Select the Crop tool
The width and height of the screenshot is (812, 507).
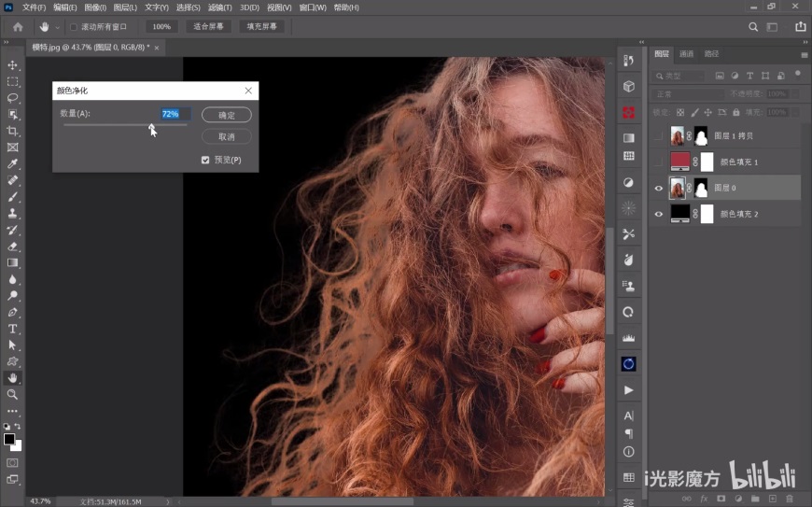[x=12, y=131]
